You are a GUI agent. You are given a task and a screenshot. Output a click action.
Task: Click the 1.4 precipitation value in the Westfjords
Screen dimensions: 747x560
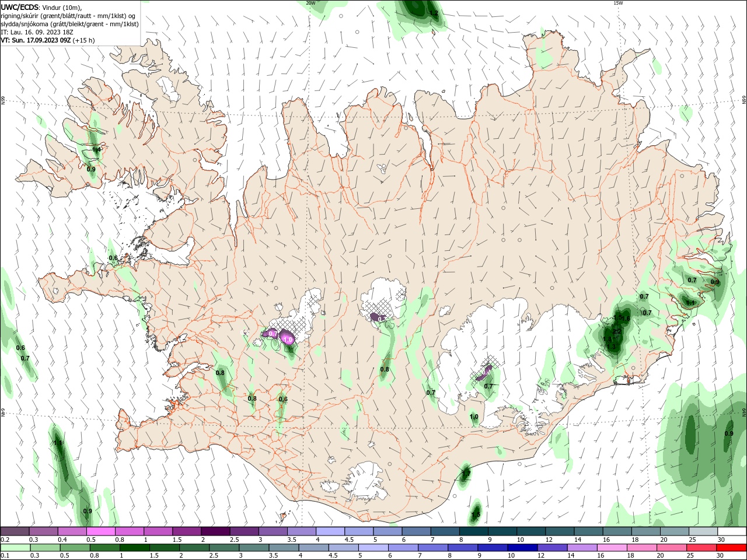coord(97,150)
